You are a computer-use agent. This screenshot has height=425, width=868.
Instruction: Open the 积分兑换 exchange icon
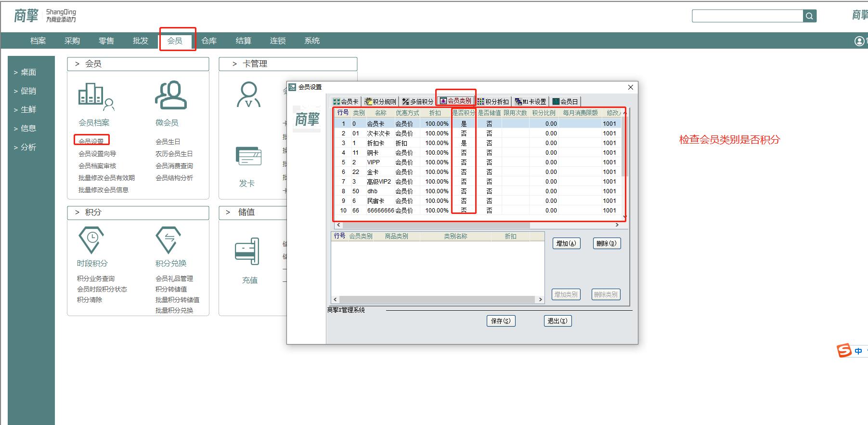coord(168,240)
